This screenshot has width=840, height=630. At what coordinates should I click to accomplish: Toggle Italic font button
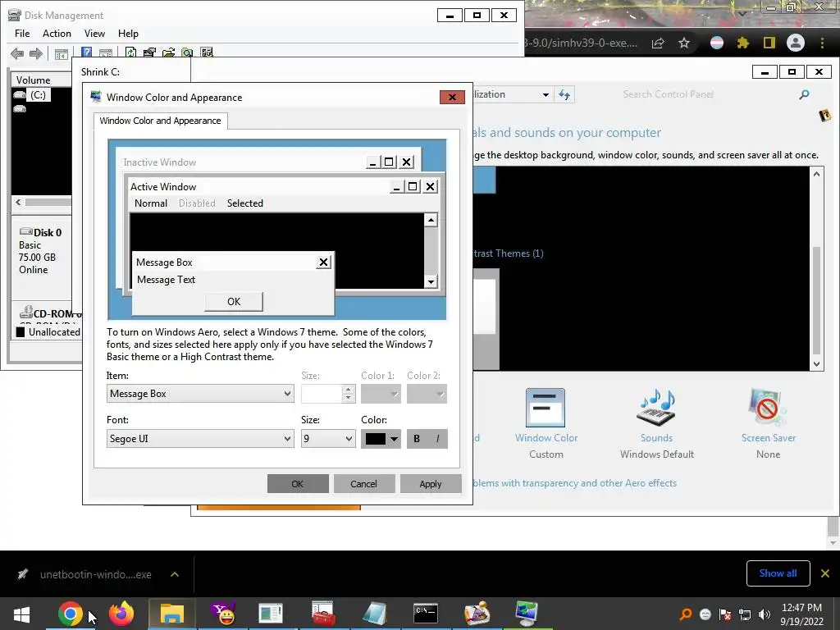point(438,439)
